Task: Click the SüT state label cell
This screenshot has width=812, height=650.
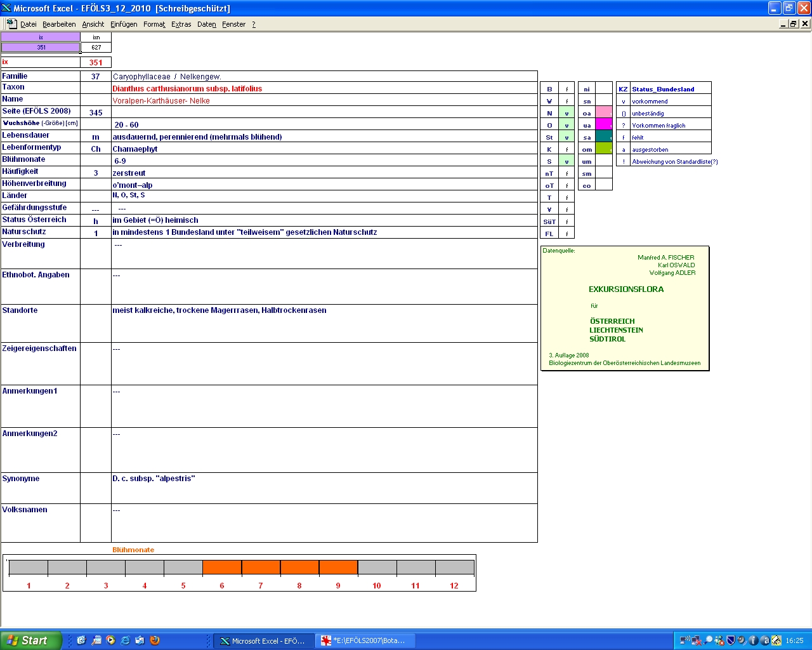Action: [549, 221]
